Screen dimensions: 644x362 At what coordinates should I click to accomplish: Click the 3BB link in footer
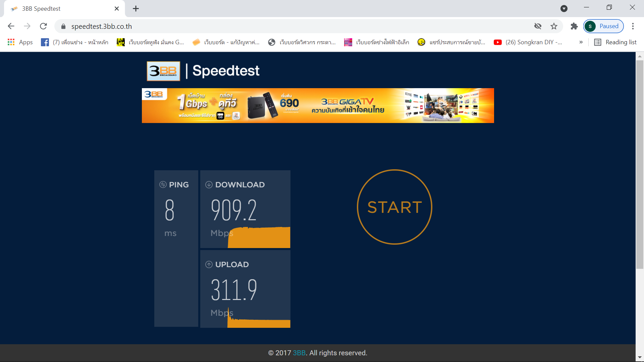click(299, 353)
